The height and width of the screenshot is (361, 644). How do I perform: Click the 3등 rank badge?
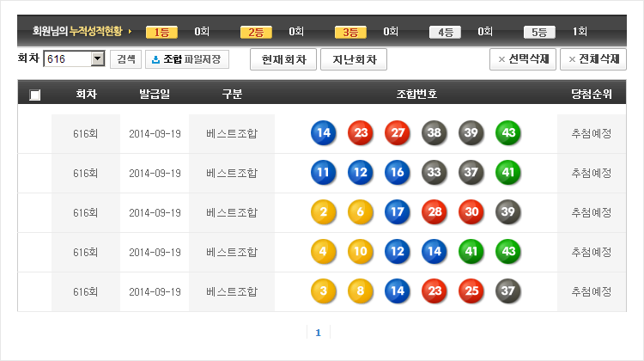coord(350,32)
